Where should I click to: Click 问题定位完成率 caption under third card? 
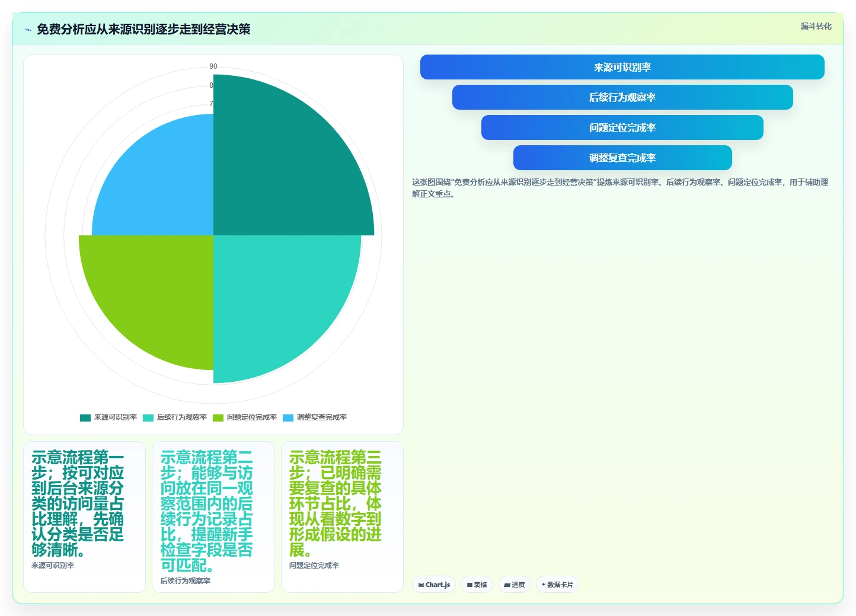314,566
